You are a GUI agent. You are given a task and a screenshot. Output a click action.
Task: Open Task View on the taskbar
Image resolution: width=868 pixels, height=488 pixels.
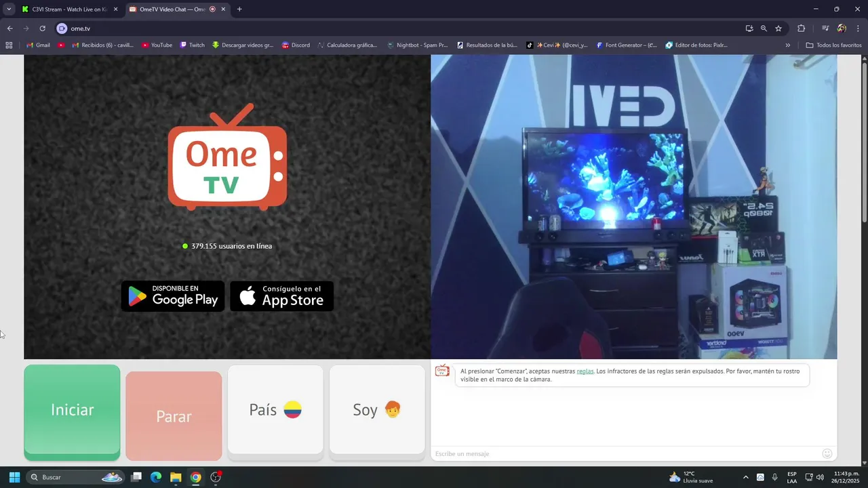coord(136,477)
